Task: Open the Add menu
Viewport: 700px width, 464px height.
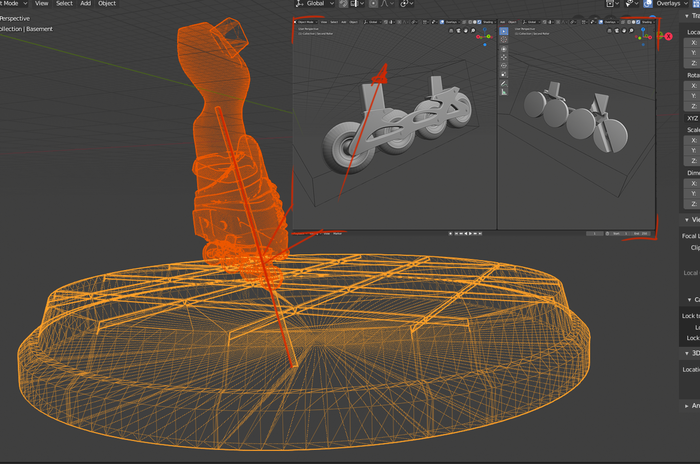Action: click(85, 4)
